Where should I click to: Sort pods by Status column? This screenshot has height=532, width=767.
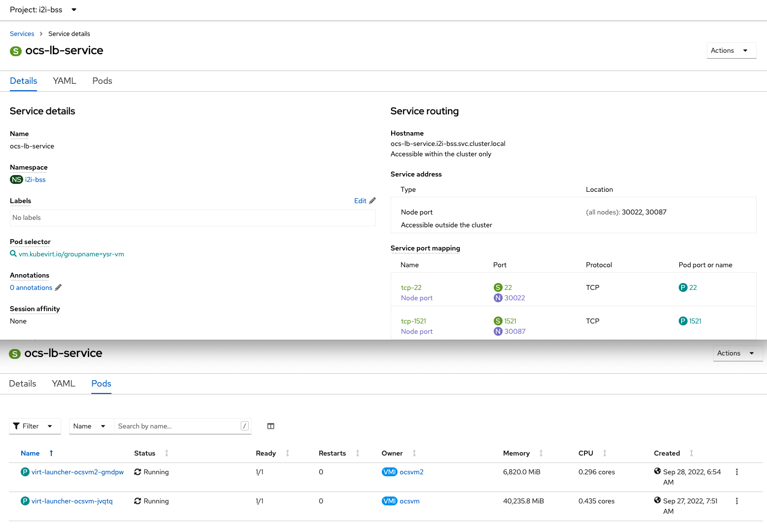click(x=145, y=453)
